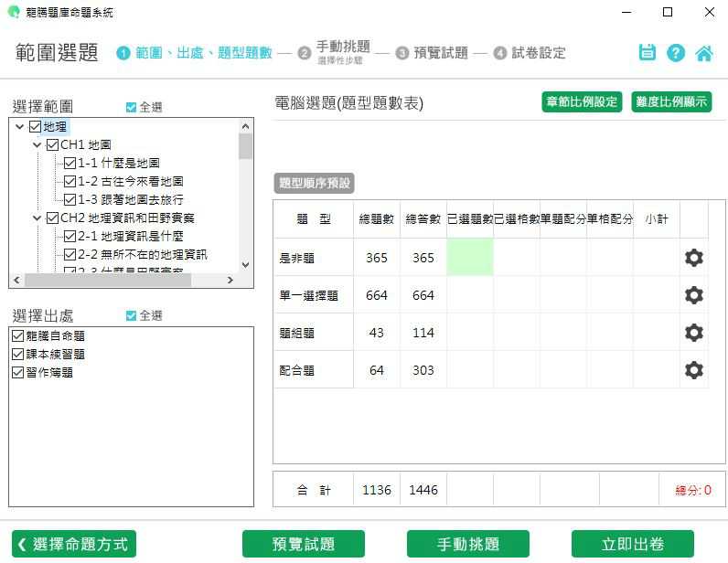728x563 pixels.
Task: Minimize the application window
Action: [626, 12]
